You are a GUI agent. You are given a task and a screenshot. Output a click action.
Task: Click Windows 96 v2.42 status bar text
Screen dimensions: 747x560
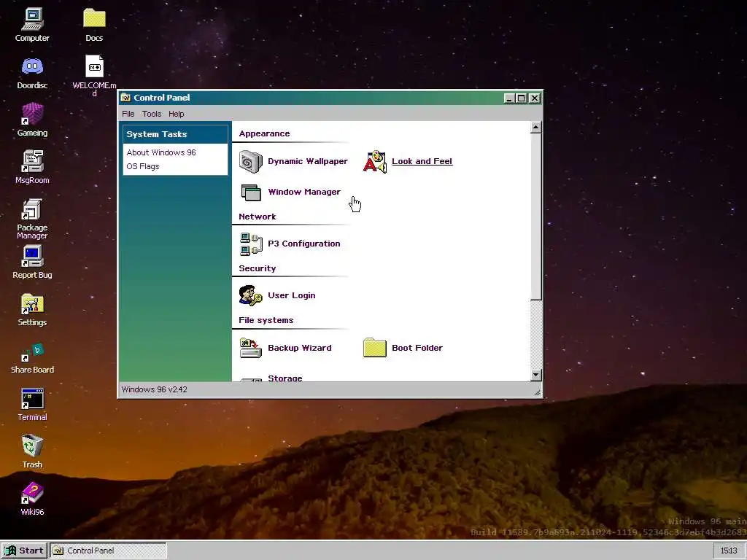click(x=155, y=389)
